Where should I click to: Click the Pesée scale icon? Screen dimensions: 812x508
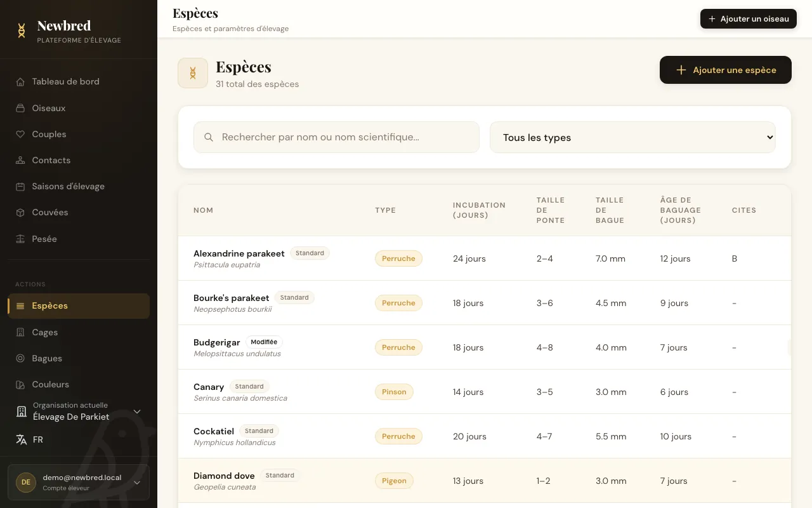pyautogui.click(x=20, y=239)
